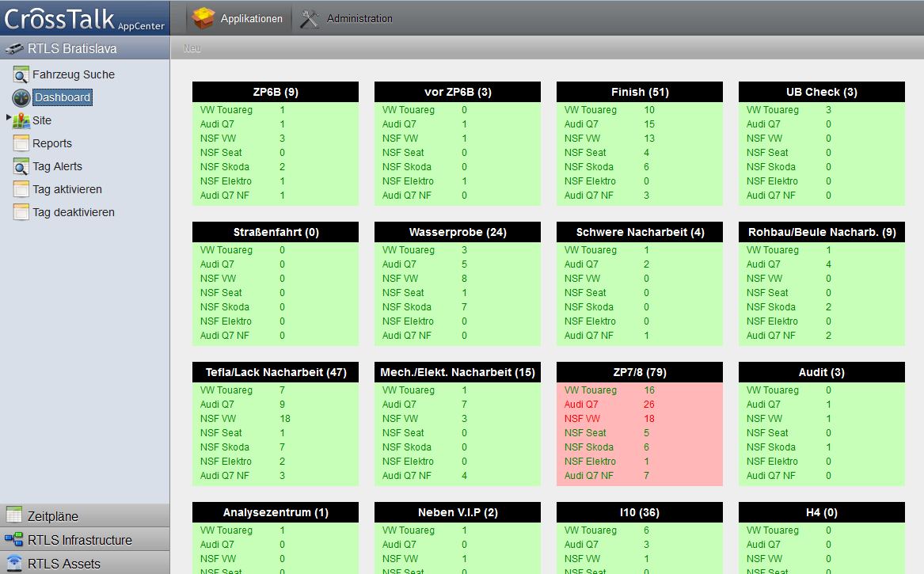Click the RTLS Assets wireless icon
This screenshot has width=924, height=574.
(13, 564)
